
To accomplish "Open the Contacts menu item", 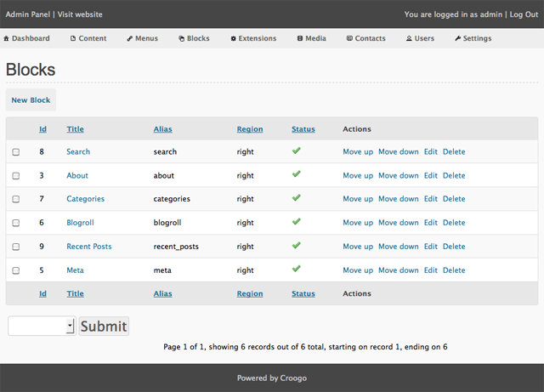I will (x=366, y=38).
